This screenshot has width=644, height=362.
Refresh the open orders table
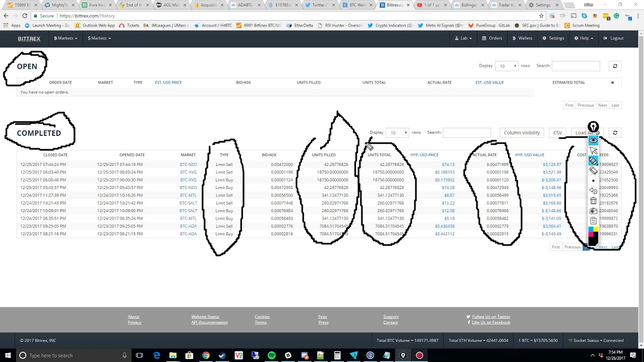point(615,66)
